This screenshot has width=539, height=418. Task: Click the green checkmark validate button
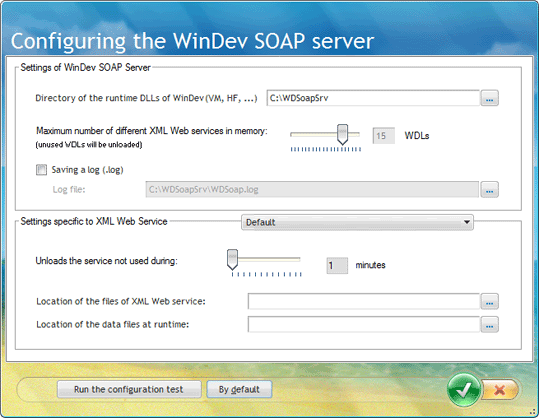(x=464, y=390)
